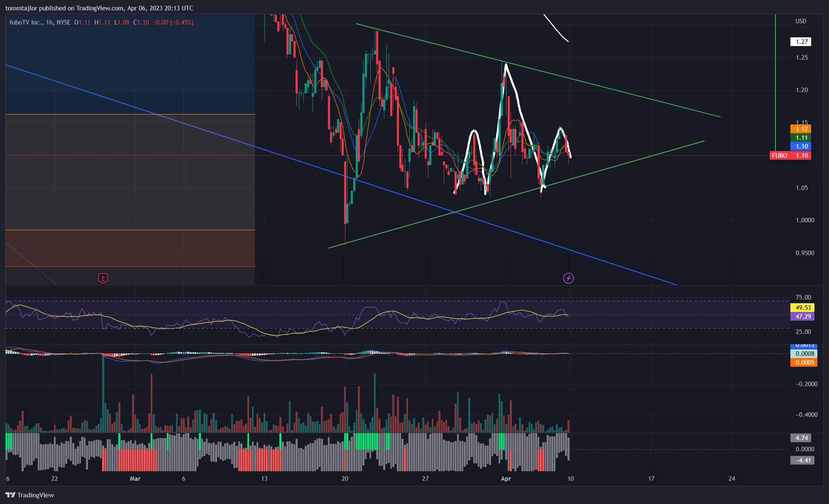
Task: Click the 13 date on time axis
Action: point(264,478)
